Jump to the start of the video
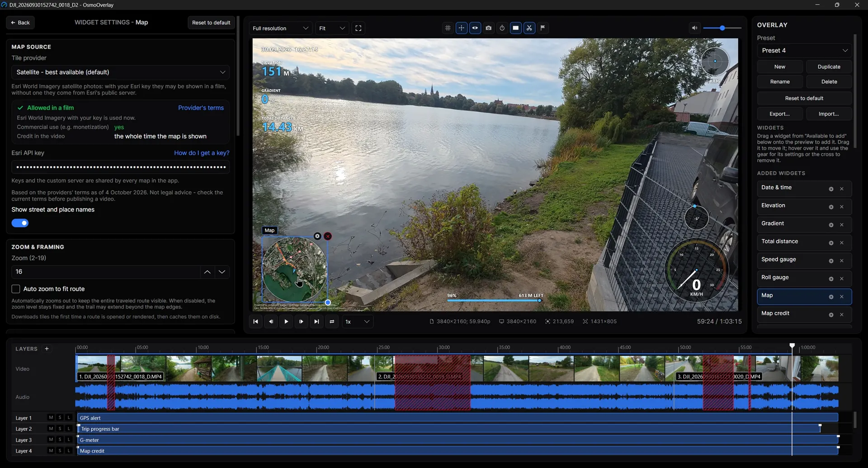Screen dimensions: 868x468 [255, 321]
